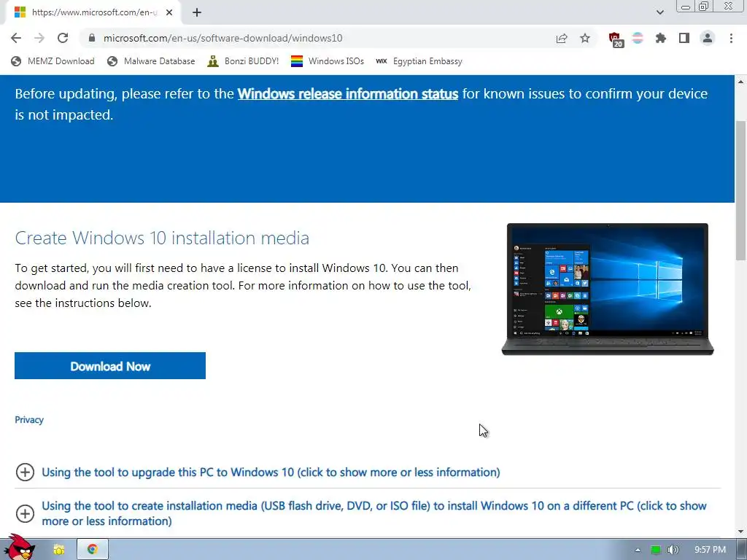Show hidden system tray icons
This screenshot has height=560, width=747.
638,550
